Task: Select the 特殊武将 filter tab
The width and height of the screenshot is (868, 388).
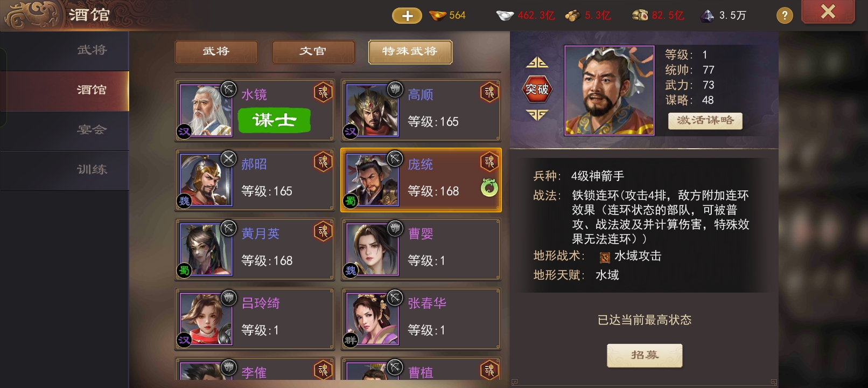Action: [410, 52]
